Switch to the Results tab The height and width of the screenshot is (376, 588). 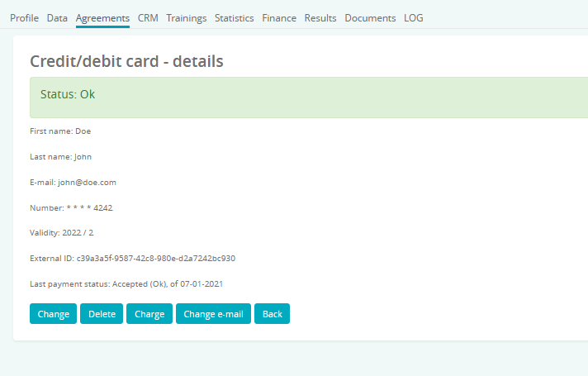point(320,18)
